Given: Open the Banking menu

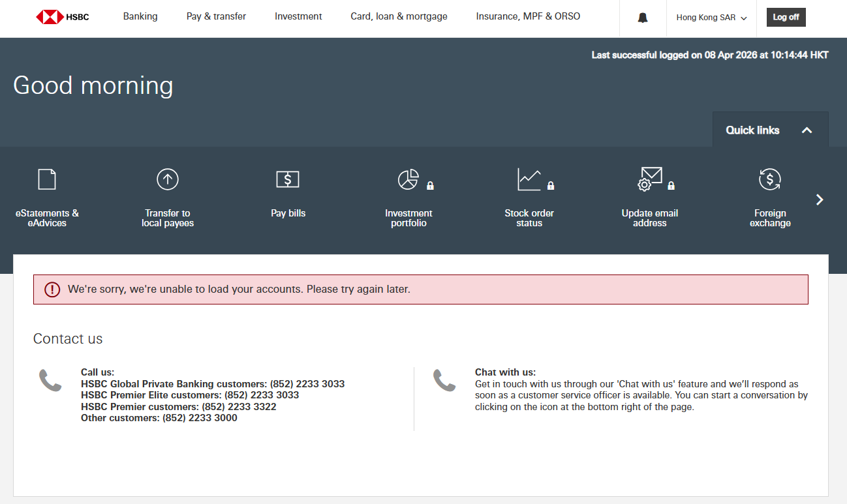Looking at the screenshot, I should [140, 16].
